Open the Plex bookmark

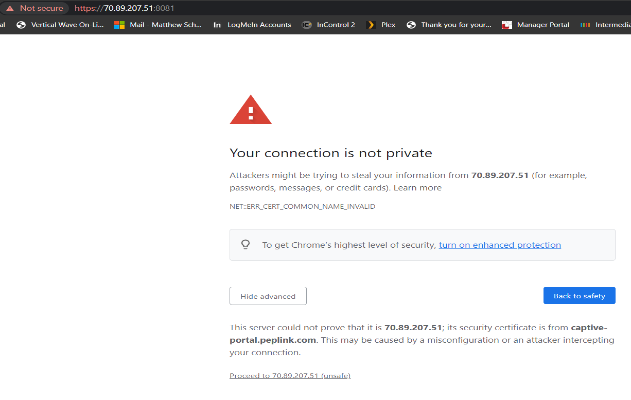(381, 25)
